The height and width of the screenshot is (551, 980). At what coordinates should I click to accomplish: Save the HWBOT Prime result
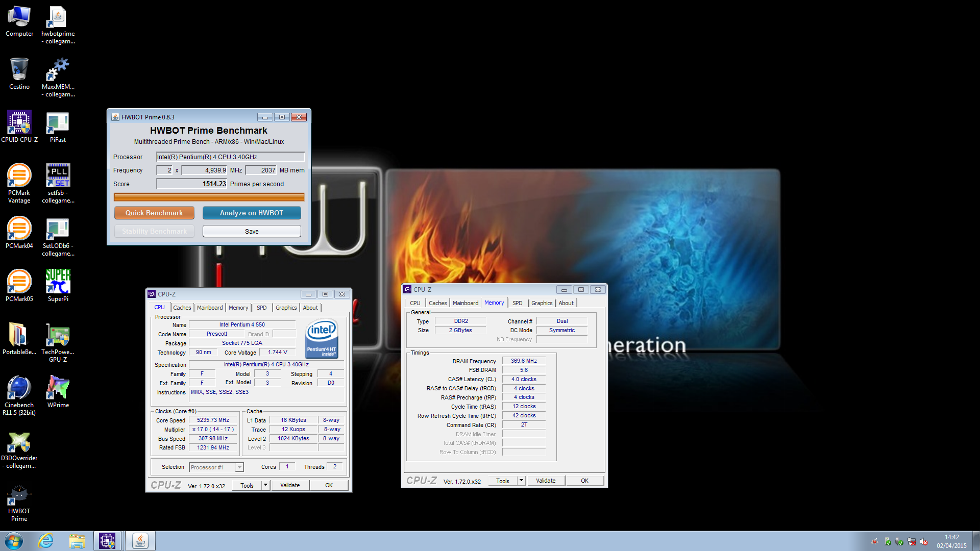pyautogui.click(x=252, y=231)
